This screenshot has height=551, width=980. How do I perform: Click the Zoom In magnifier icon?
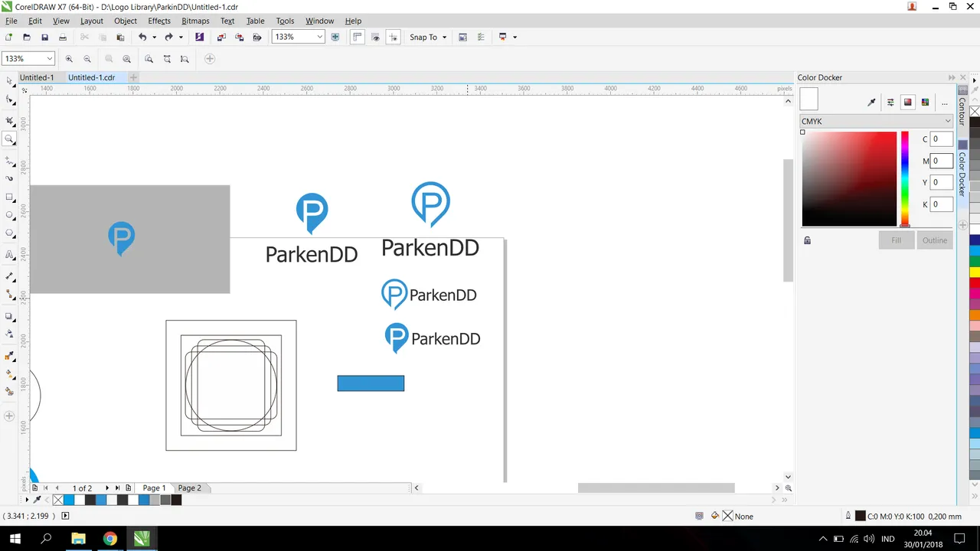point(69,59)
